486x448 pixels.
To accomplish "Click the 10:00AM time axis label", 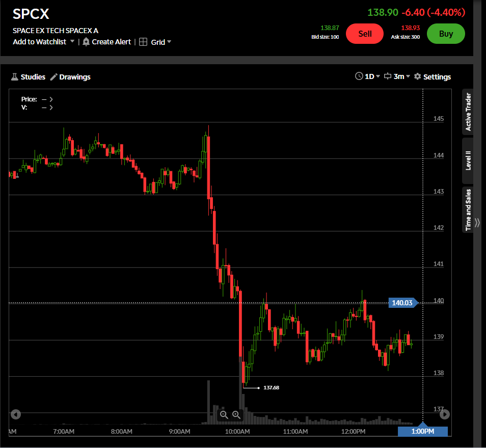I will tap(237, 431).
